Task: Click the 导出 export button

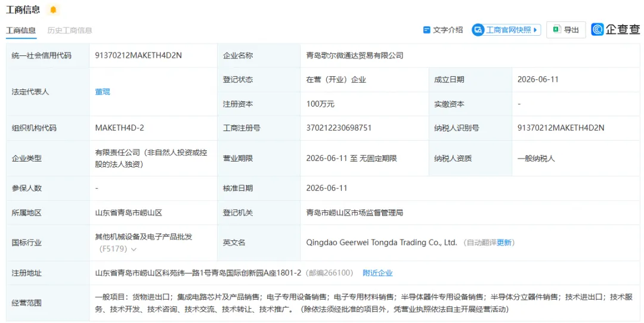Action: click(x=566, y=30)
